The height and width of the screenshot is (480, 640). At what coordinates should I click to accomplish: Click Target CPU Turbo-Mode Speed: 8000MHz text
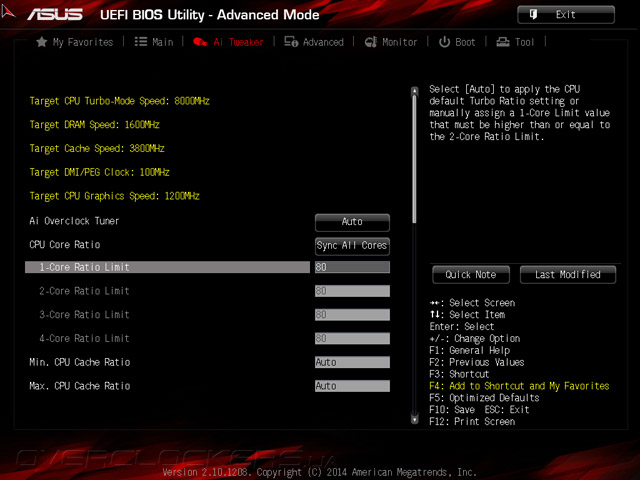[120, 101]
